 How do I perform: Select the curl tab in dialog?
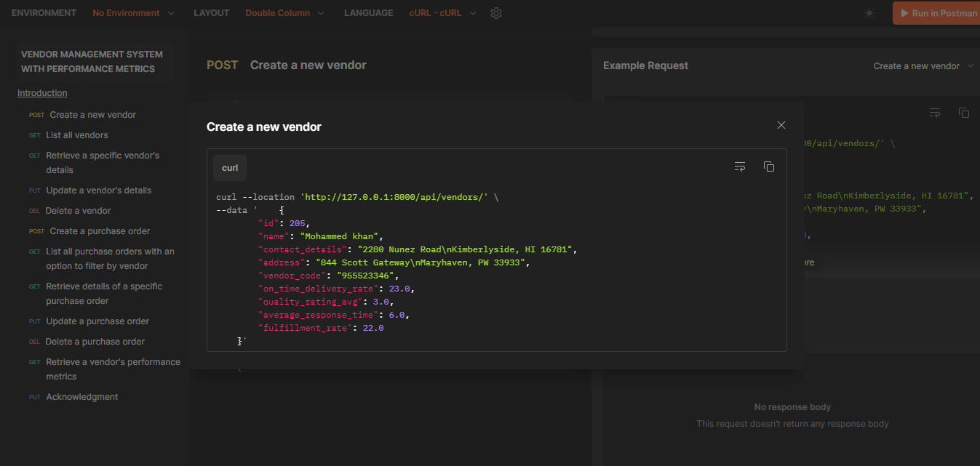[x=230, y=168]
